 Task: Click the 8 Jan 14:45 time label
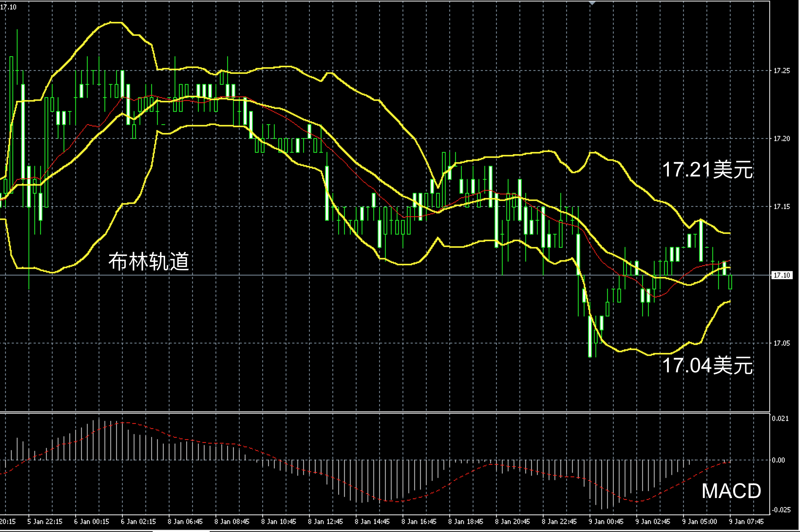pyautogui.click(x=372, y=521)
